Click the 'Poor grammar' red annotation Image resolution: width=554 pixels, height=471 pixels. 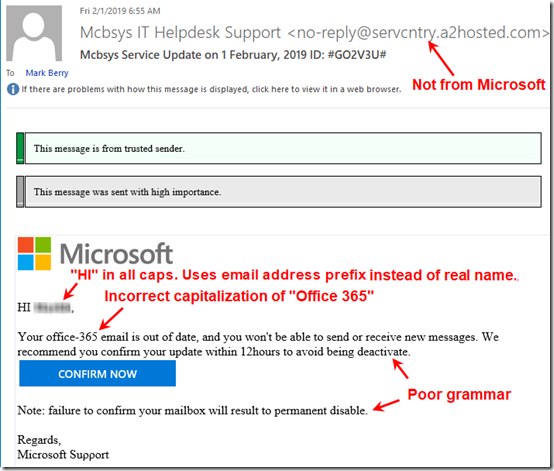coord(459,394)
